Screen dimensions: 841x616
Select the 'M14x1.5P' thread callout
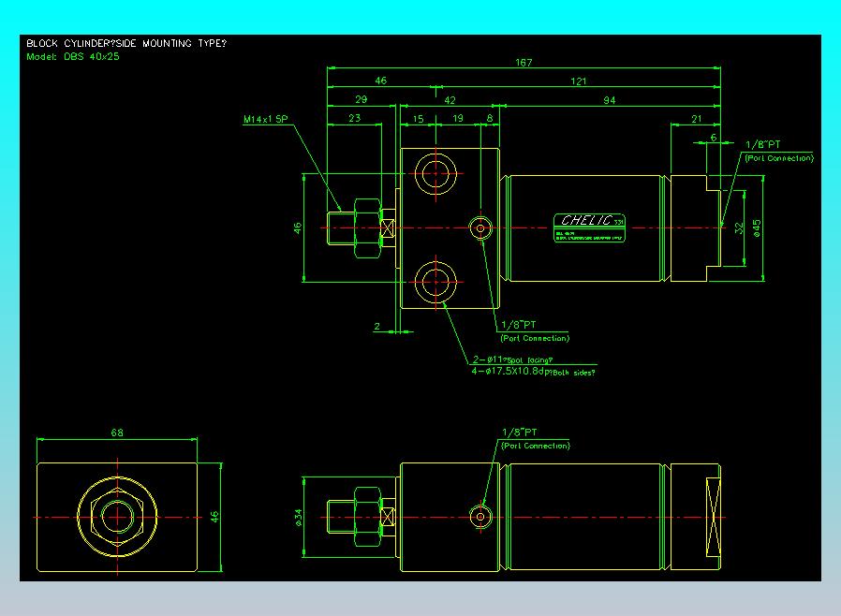(265, 119)
